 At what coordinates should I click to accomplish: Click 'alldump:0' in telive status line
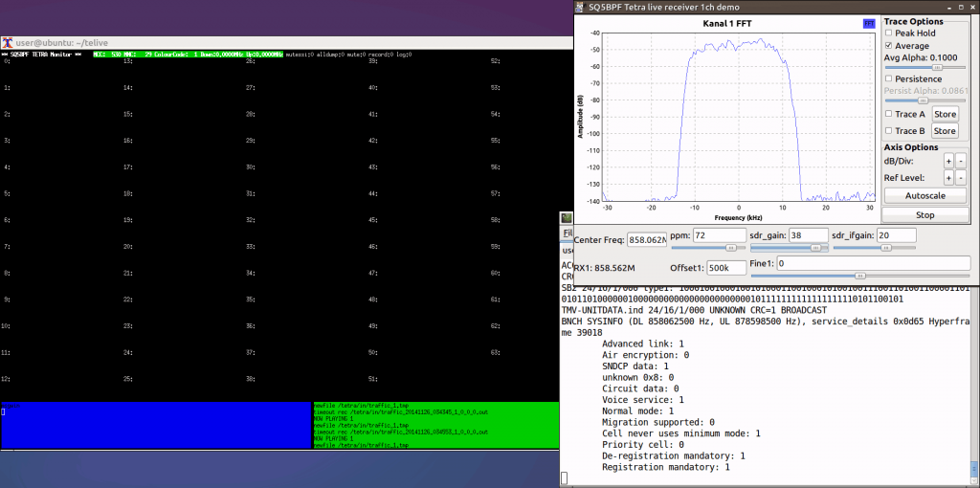click(x=332, y=55)
